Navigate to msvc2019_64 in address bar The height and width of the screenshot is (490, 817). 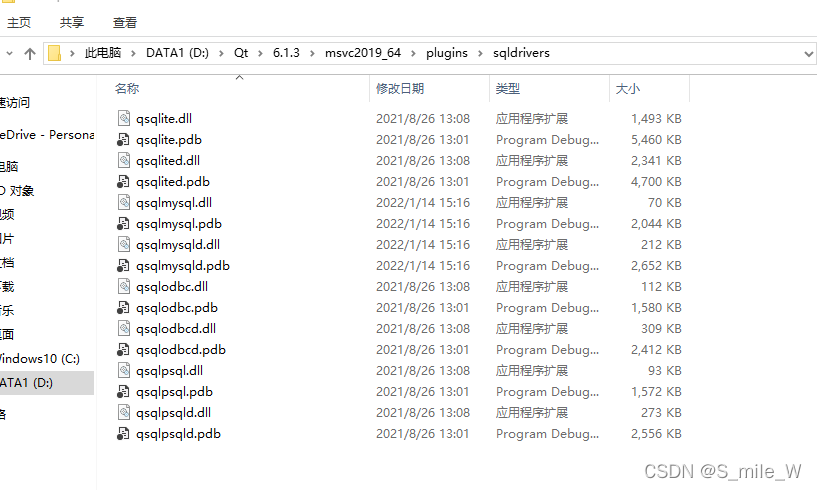pyautogui.click(x=363, y=53)
